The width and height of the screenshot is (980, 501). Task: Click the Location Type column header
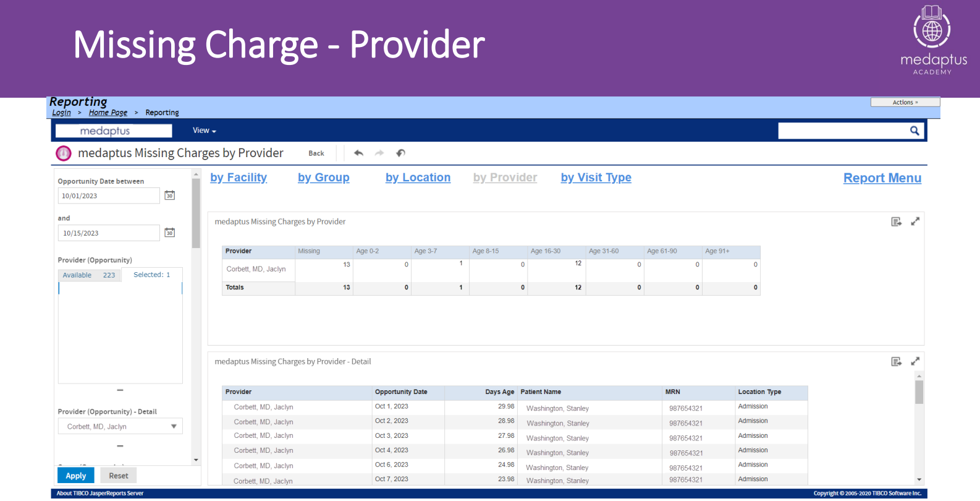tap(759, 392)
